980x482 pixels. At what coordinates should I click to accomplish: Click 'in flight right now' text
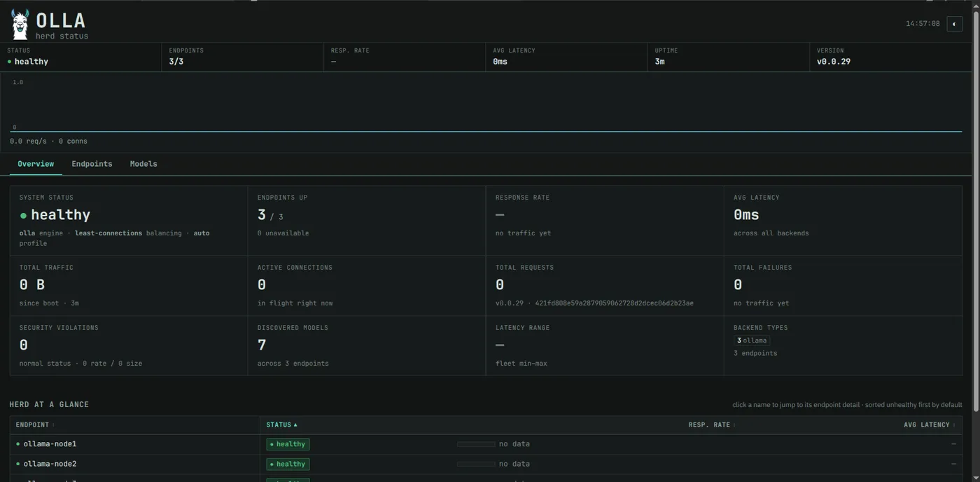click(295, 303)
